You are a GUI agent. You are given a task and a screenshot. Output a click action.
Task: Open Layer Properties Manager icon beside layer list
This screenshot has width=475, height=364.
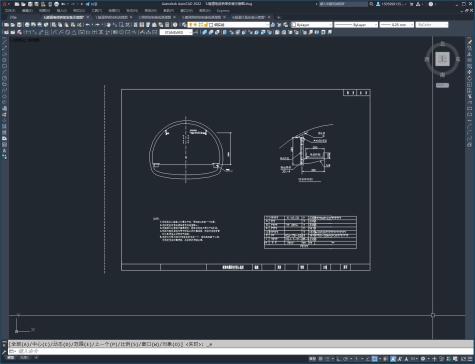pyautogui.click(x=184, y=25)
